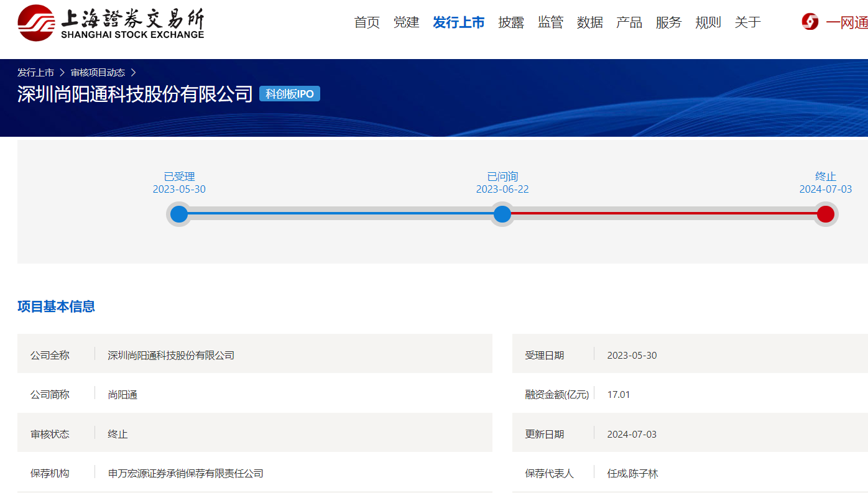Click the 发行上市 breadcrumb link
Screen dimensions: 868x493
(35, 73)
